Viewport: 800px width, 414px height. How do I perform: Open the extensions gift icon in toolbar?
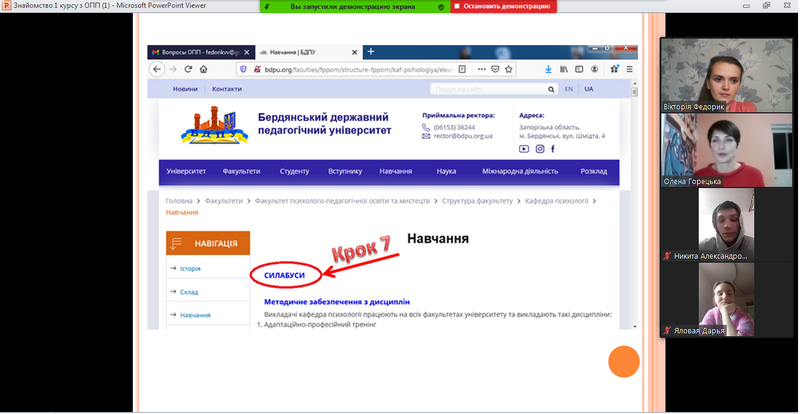coord(615,69)
